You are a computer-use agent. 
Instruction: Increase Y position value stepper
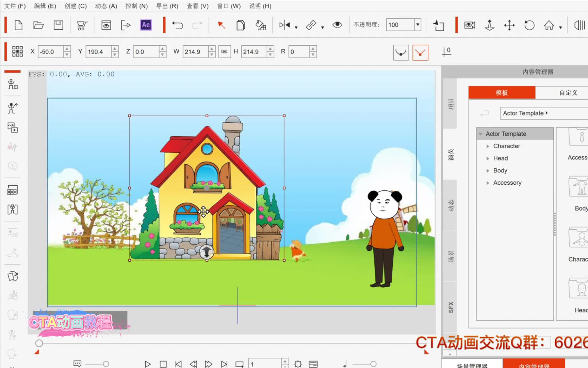(115, 49)
